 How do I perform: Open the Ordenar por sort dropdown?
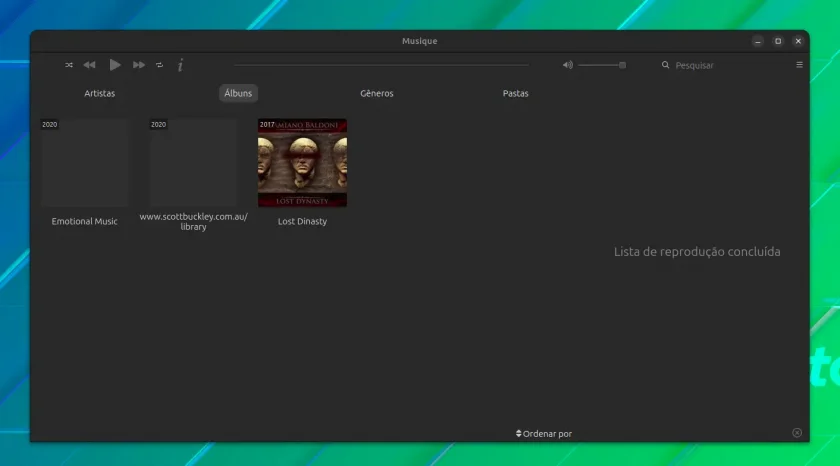(544, 434)
